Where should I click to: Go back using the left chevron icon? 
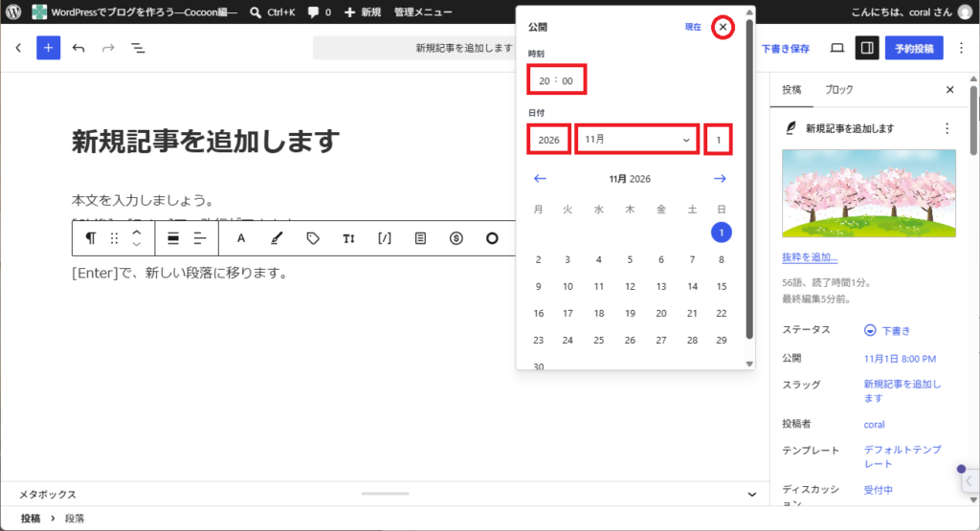[x=19, y=48]
